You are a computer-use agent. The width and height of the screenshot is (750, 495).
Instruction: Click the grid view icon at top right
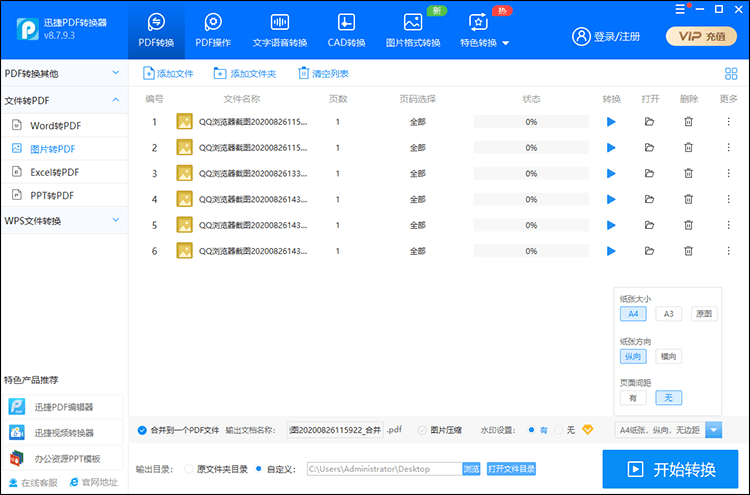pyautogui.click(x=730, y=73)
